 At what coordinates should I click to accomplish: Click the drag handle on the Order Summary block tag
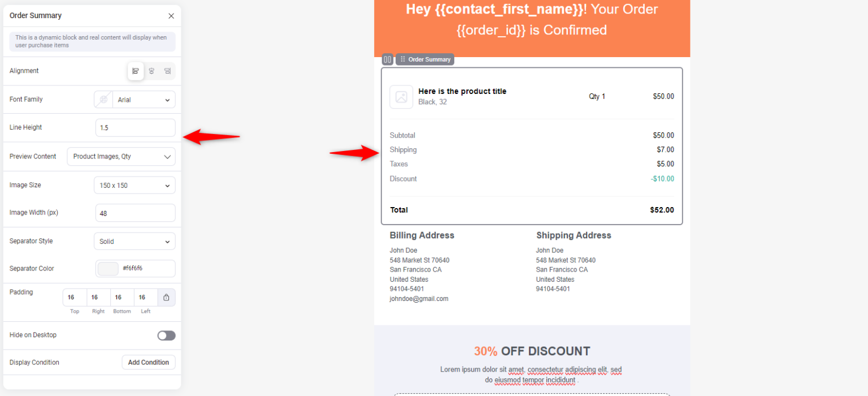coord(402,59)
